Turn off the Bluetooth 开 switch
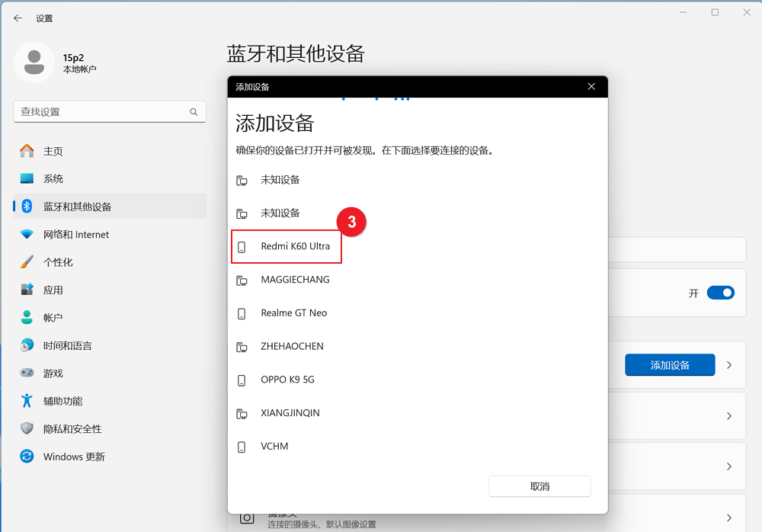This screenshot has width=762, height=532. pos(719,293)
